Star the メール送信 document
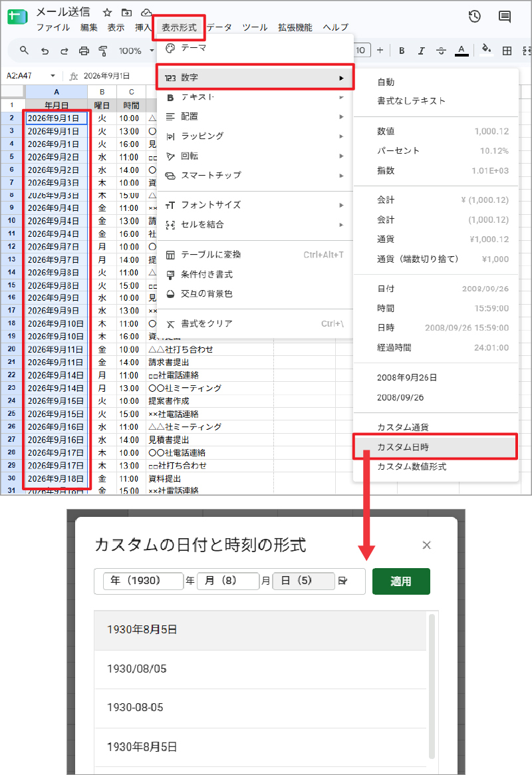 [107, 13]
